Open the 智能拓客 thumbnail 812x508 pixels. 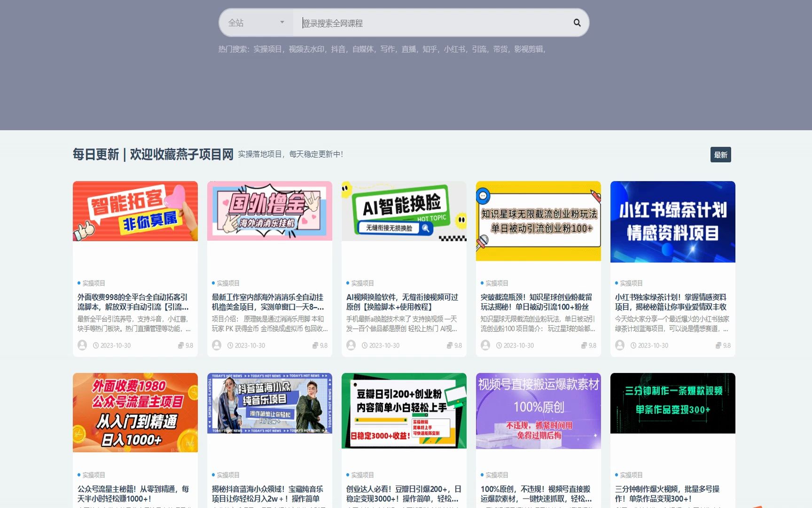tap(135, 211)
